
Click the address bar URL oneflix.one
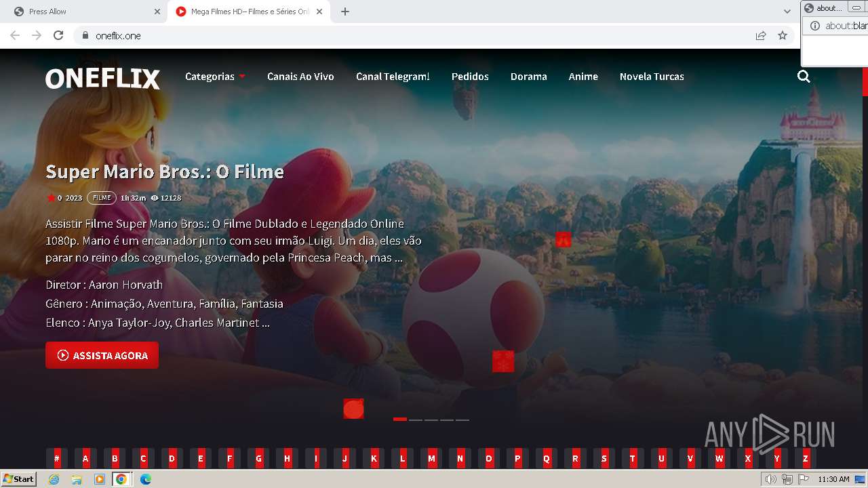[118, 35]
